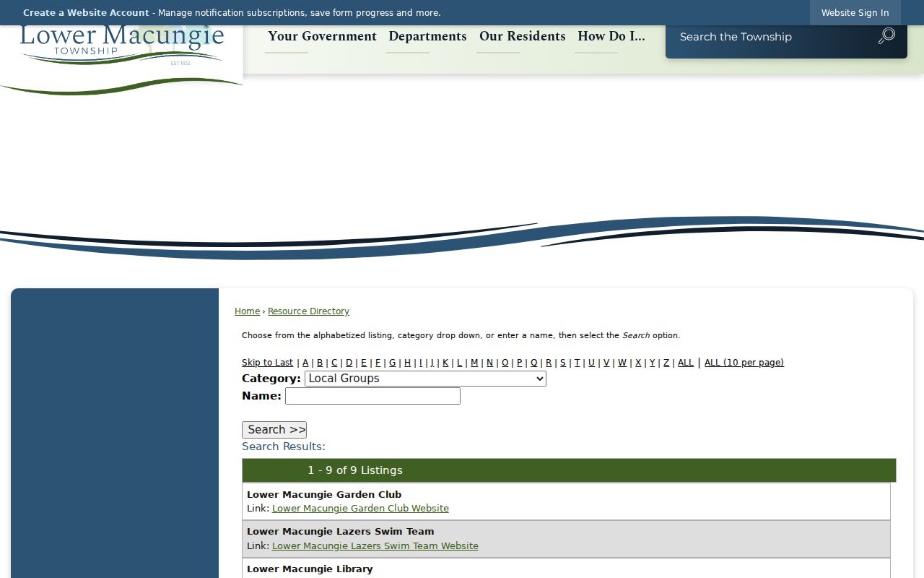Open Departments menu
Viewport: 924px width, 578px height.
427,36
